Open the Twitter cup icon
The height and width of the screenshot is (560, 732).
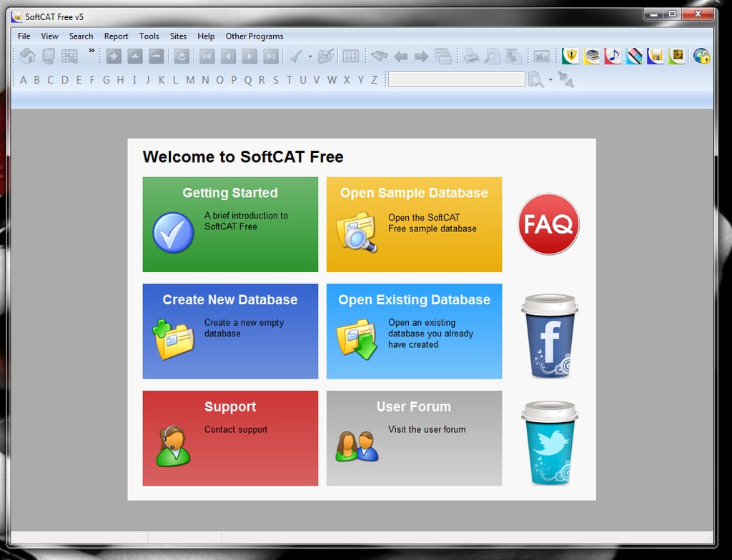coord(550,442)
